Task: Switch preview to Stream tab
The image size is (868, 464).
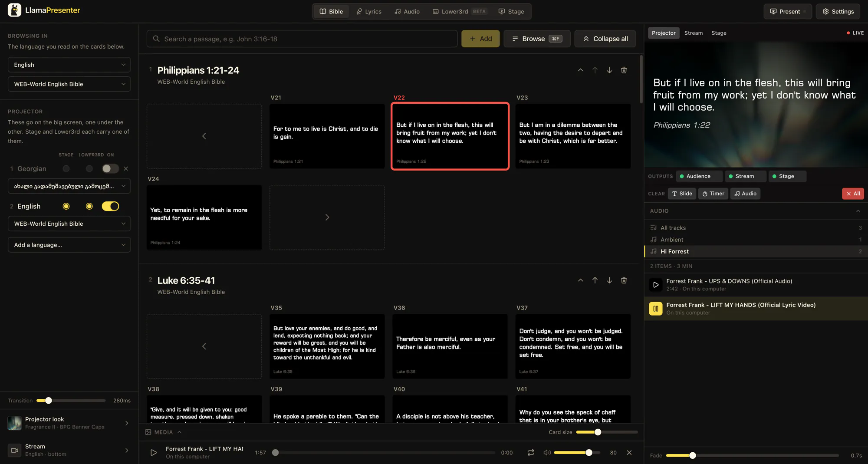Action: pyautogui.click(x=693, y=33)
